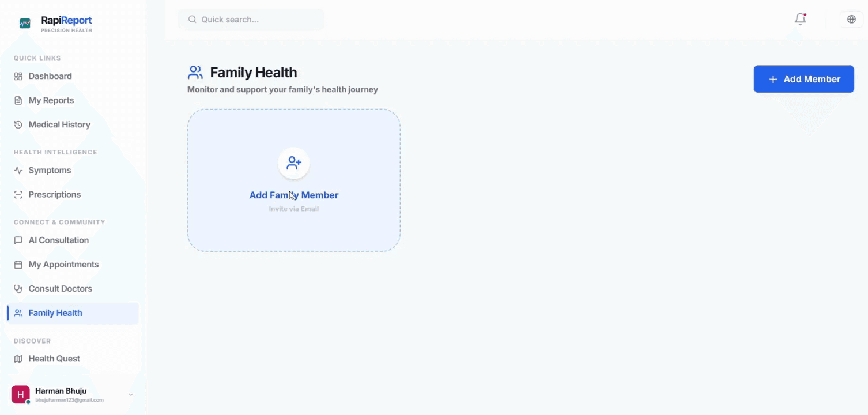Viewport: 868px width, 415px height.
Task: Click the Medical History clock icon
Action: 18,124
